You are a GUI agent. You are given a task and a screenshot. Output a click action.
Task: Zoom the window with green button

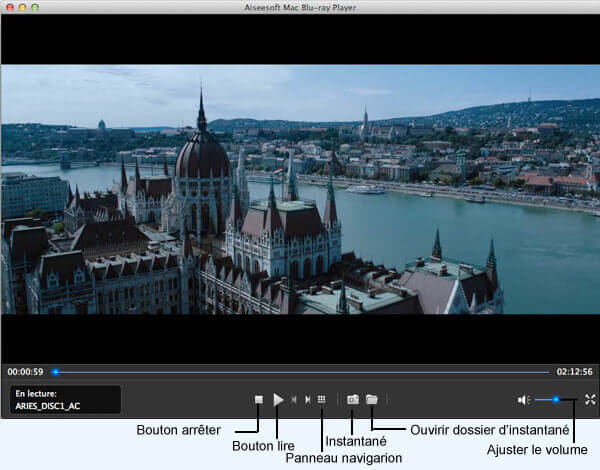click(35, 7)
